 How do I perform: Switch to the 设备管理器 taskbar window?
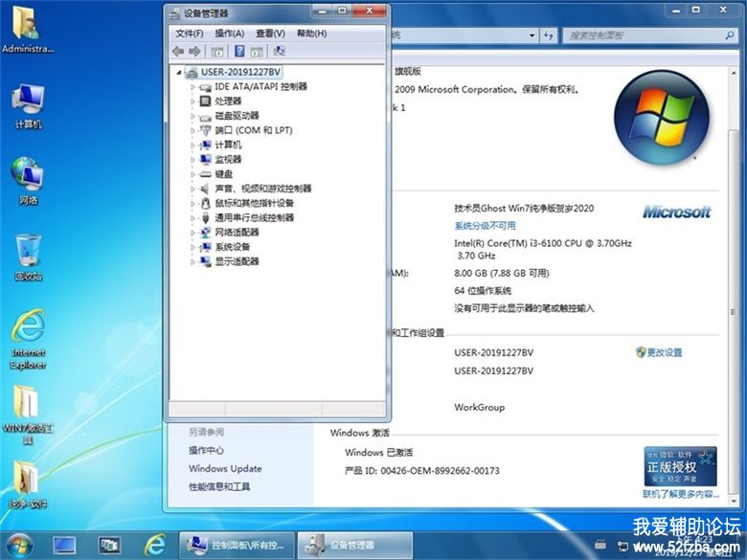point(355,546)
